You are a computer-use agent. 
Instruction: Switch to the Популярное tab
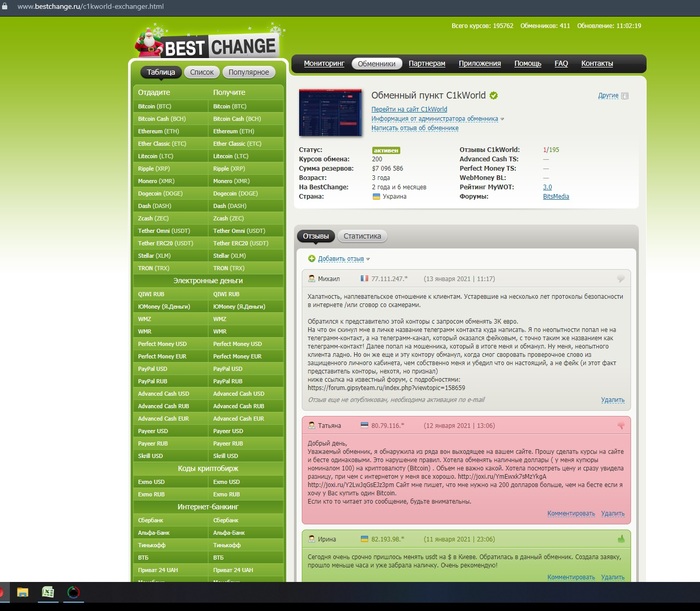point(249,72)
